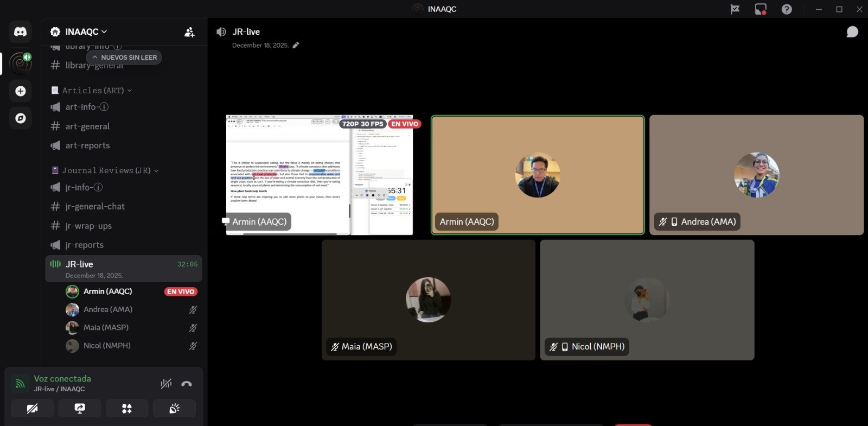Toggle noise suppression in voice panel
The image size is (868, 426).
166,384
